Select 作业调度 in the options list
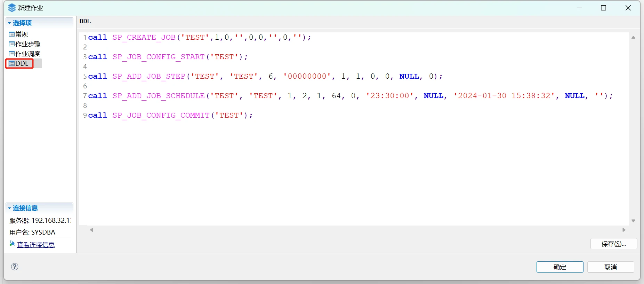644x284 pixels. (28, 54)
